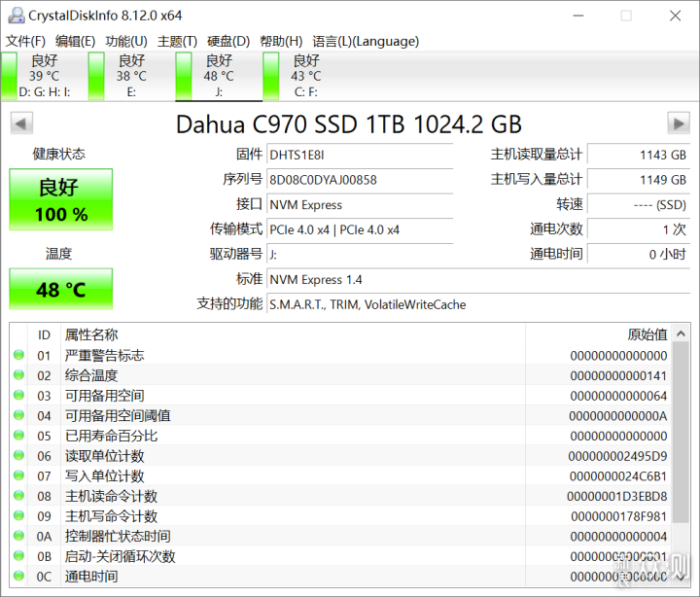This screenshot has width=700, height=597.
Task: Open the 主题(T) menu
Action: click(177, 42)
